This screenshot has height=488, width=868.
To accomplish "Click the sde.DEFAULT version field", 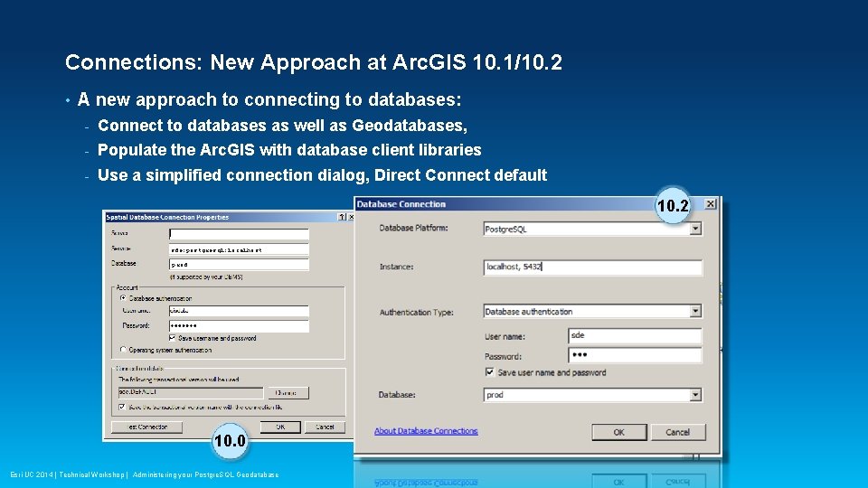I will (x=191, y=392).
